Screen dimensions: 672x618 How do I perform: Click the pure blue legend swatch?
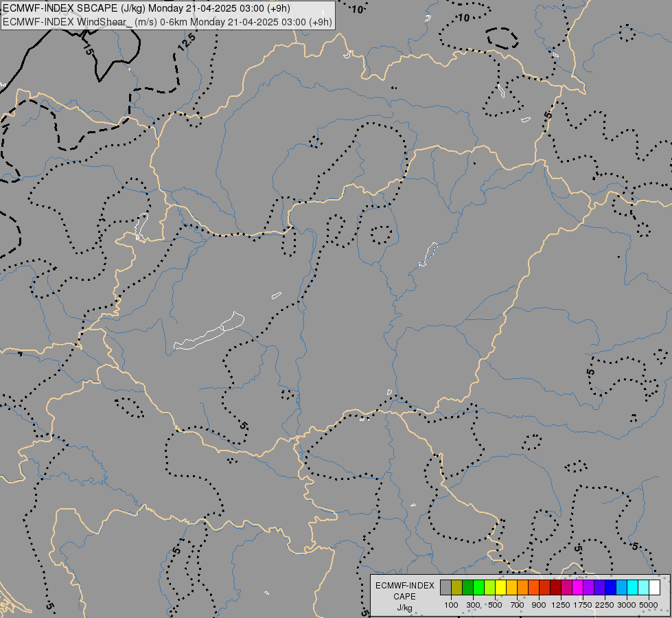611,587
